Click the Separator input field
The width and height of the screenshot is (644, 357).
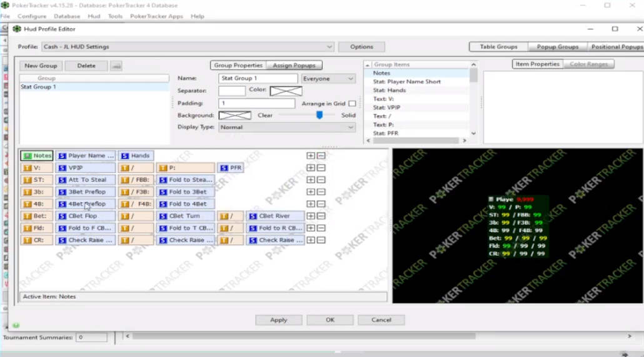point(232,91)
